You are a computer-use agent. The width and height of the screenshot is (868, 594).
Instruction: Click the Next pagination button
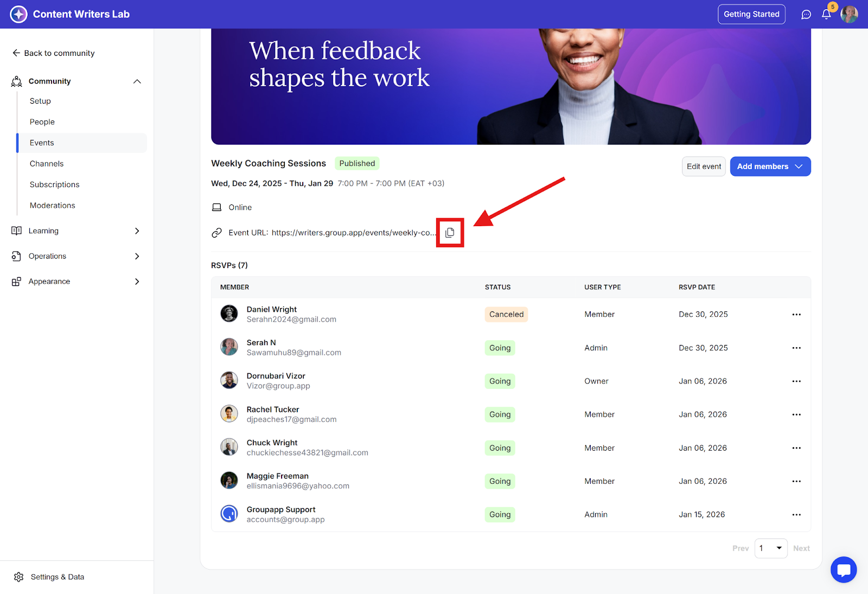801,548
